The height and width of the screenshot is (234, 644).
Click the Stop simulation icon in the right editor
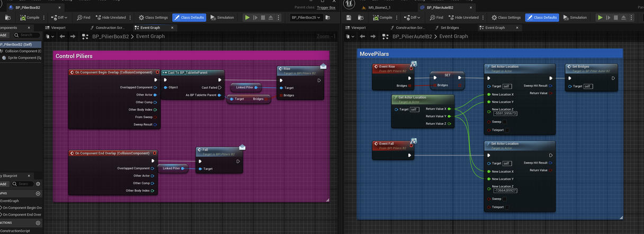click(615, 17)
